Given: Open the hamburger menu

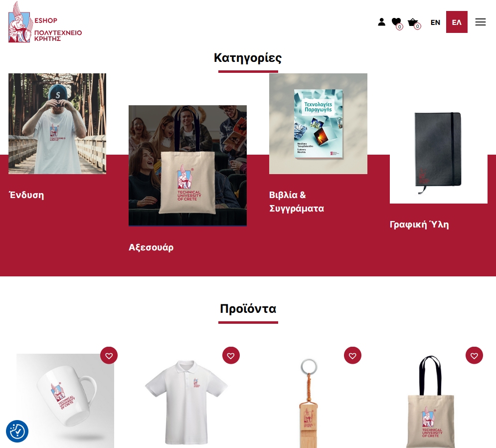Looking at the screenshot, I should [480, 22].
